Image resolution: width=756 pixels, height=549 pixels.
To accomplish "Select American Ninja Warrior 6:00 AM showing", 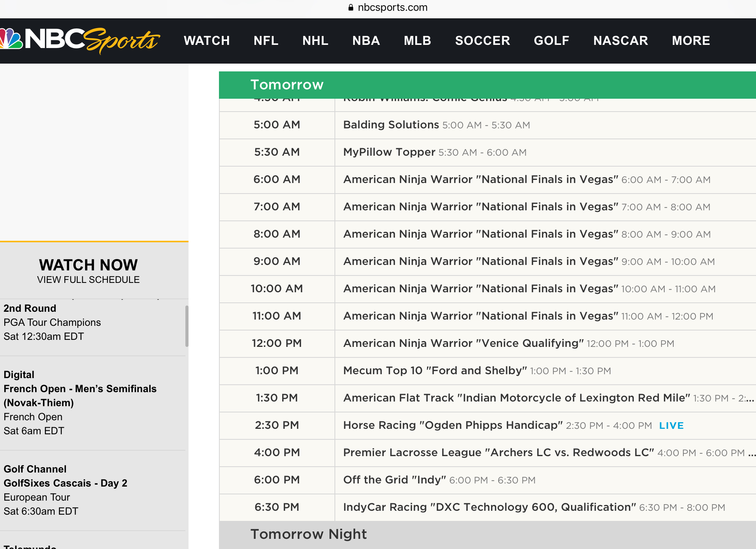I will pyautogui.click(x=545, y=180).
